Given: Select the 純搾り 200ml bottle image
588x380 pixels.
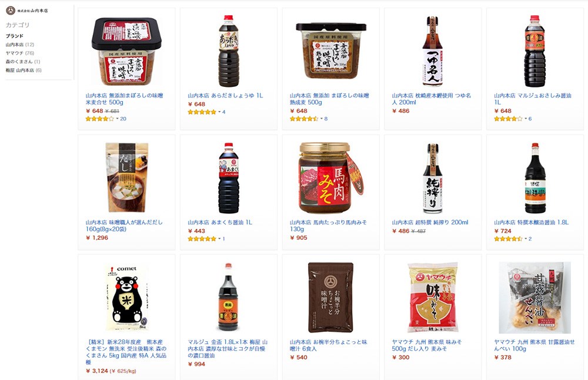Looking at the screenshot, I should coord(432,179).
